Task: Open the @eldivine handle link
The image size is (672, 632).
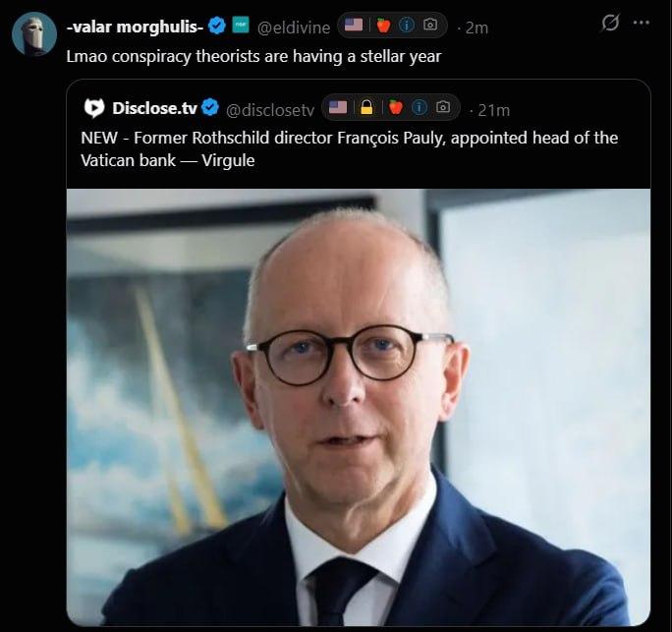Action: pos(294,28)
